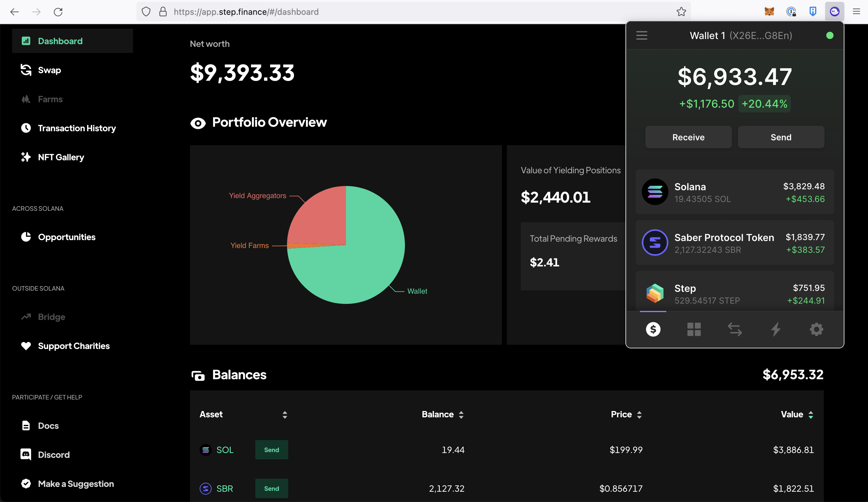868x502 pixels.
Task: Click the green connection status dot
Action: 829,35
